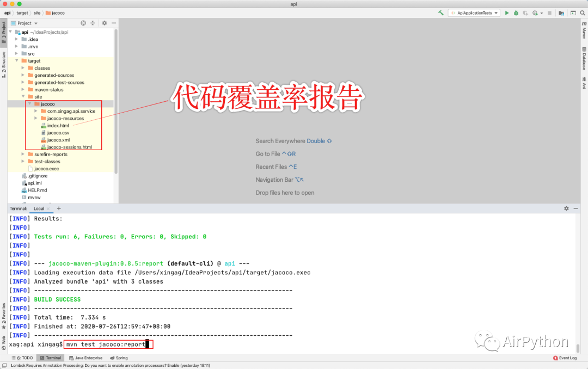Open the Web tool window stripe
This screenshot has width=588, height=369.
point(4,343)
